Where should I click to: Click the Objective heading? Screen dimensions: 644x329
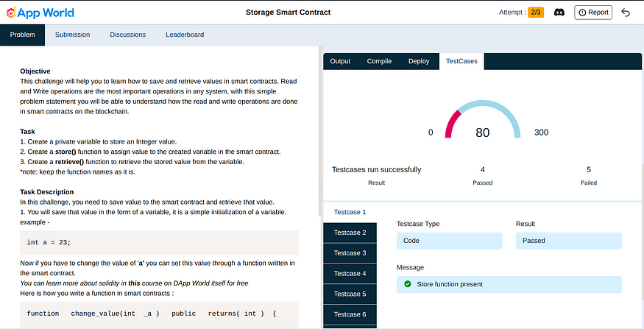click(35, 71)
